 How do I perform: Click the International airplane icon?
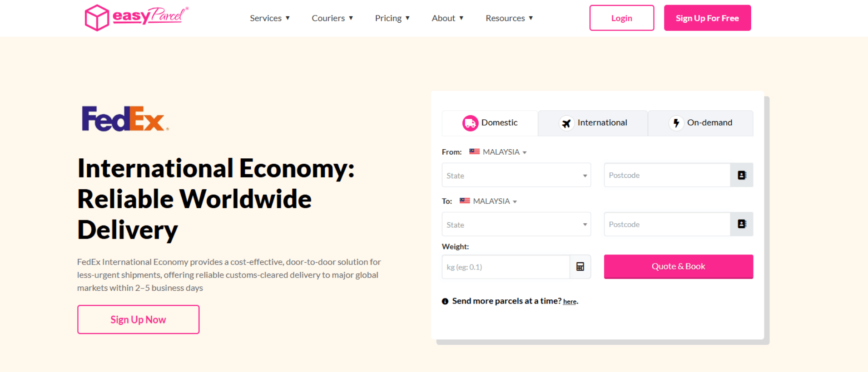[566, 123]
